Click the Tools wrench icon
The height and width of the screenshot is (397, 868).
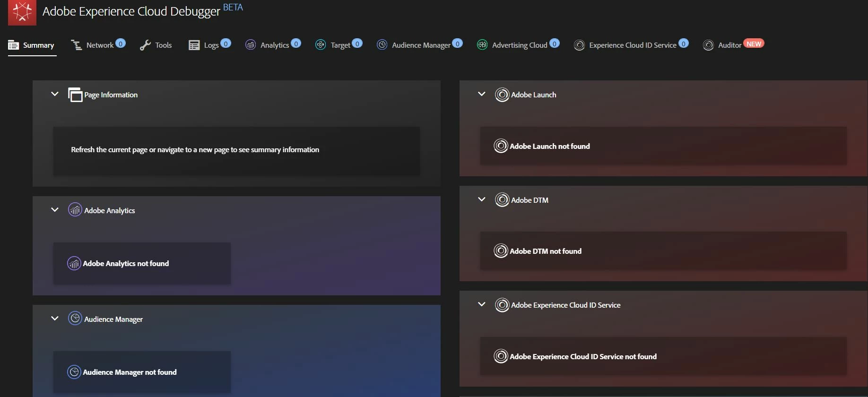click(145, 45)
